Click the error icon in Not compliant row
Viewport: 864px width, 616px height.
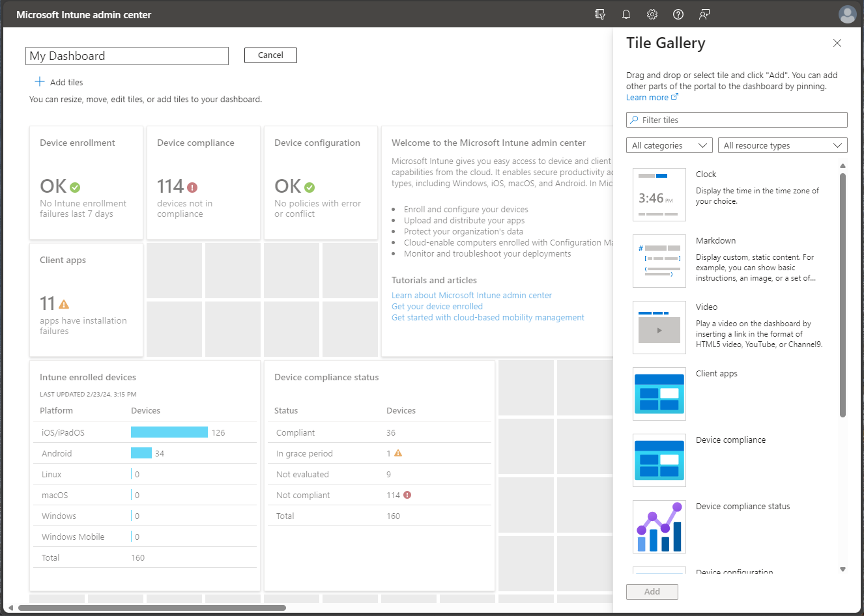pyautogui.click(x=407, y=495)
